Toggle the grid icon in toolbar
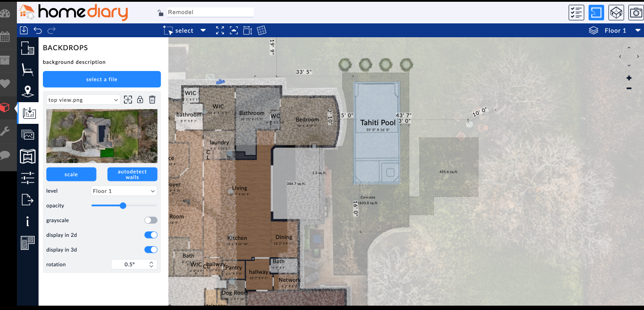 [x=261, y=30]
